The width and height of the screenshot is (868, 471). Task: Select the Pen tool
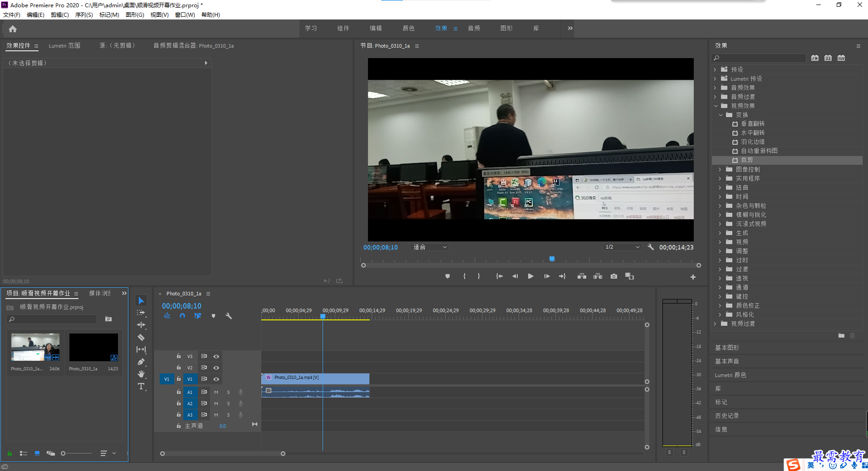tap(141, 362)
